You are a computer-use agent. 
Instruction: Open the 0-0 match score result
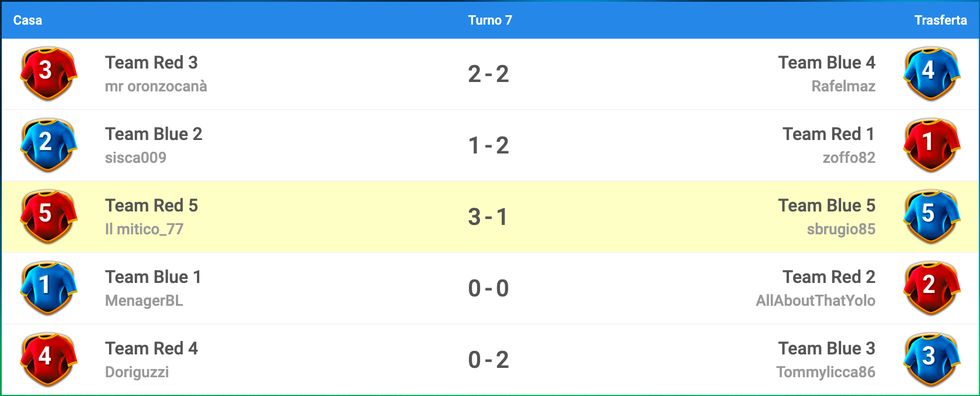point(489,289)
